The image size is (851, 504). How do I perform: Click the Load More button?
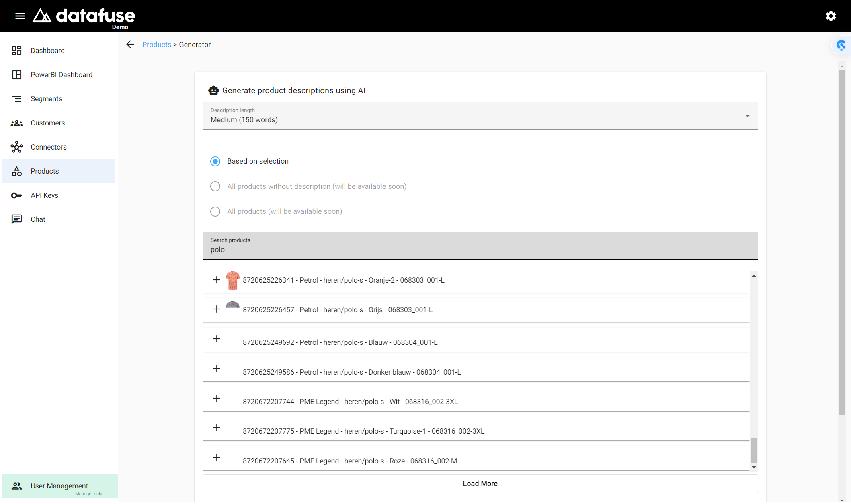click(480, 484)
